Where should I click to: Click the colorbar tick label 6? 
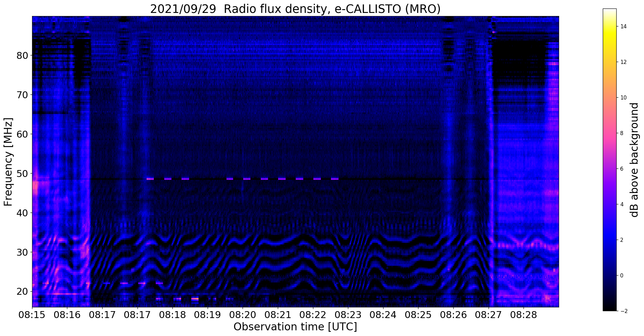[x=622, y=169]
